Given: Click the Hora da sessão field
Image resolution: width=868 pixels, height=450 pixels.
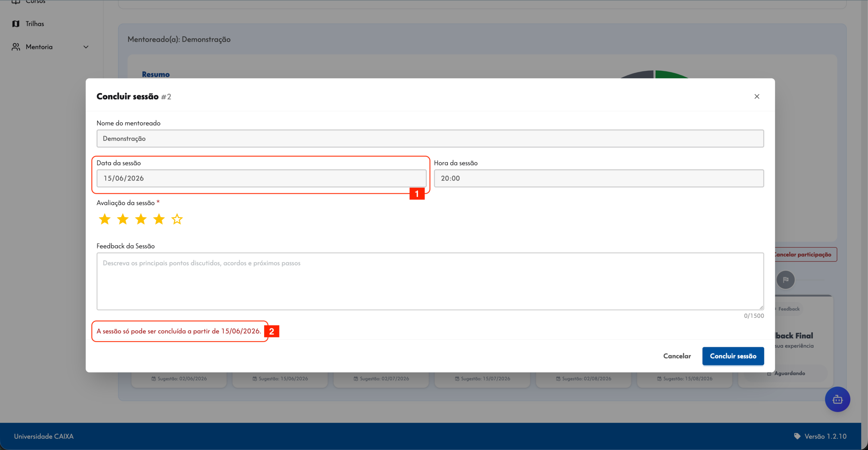Looking at the screenshot, I should click(599, 178).
